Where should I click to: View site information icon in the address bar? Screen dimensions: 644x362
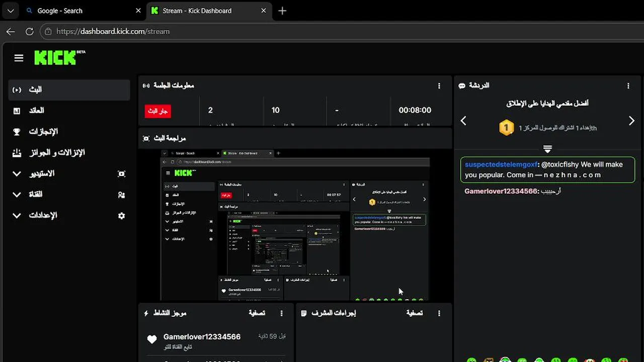tap(48, 31)
